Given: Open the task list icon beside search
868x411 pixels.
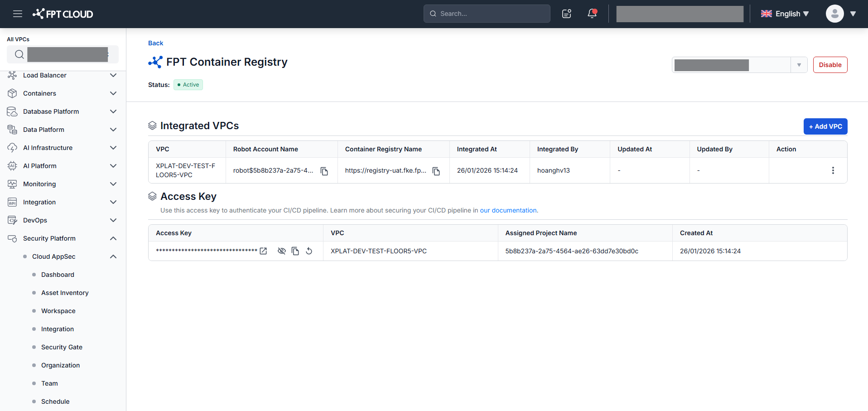Looking at the screenshot, I should [567, 14].
